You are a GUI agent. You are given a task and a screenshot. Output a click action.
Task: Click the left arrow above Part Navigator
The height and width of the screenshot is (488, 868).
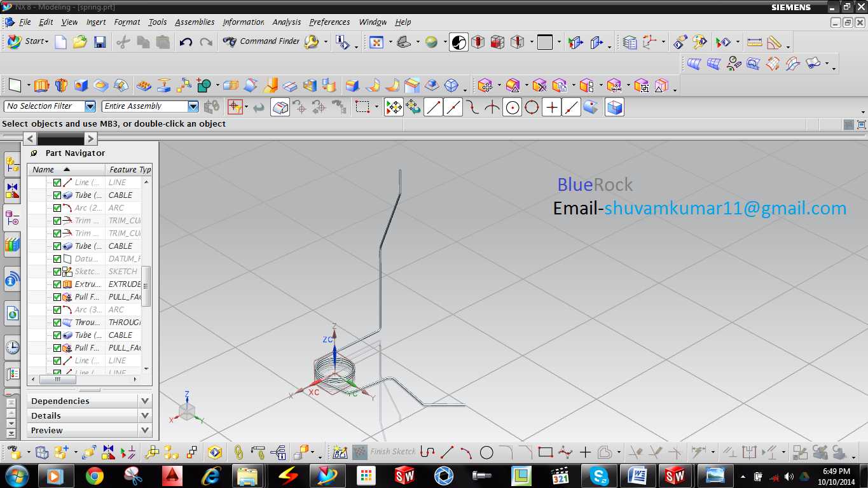[30, 138]
